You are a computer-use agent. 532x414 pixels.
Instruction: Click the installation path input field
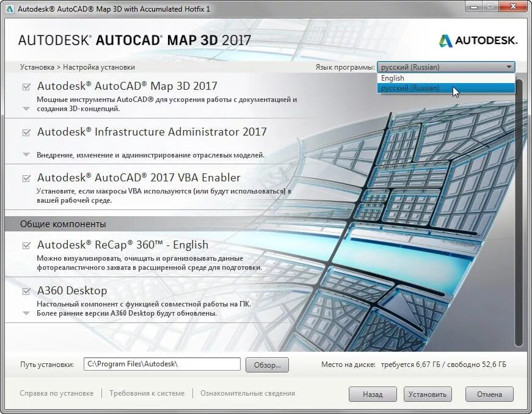pos(162,364)
